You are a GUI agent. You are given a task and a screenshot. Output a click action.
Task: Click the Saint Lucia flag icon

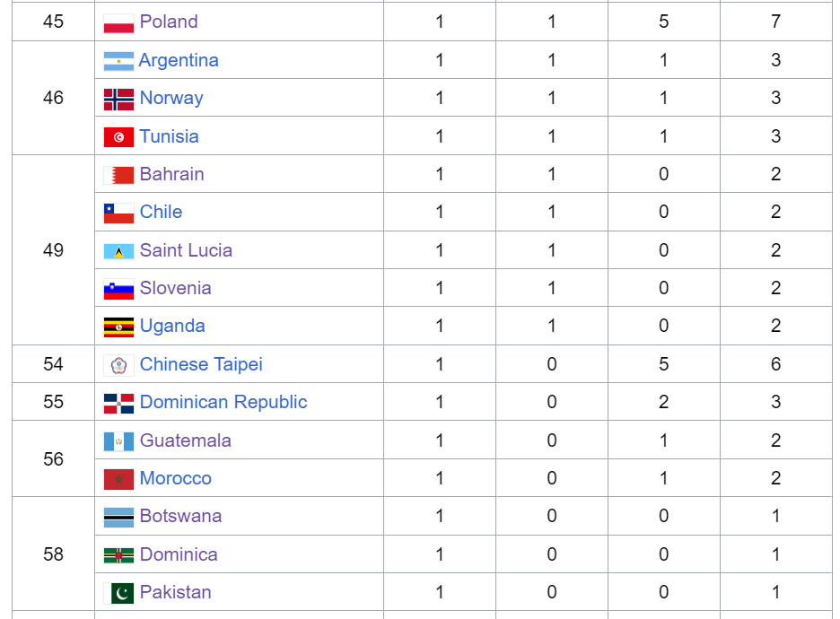point(118,251)
